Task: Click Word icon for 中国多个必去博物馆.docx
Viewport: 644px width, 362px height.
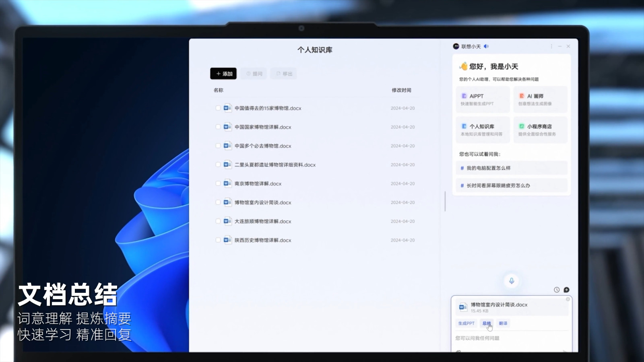Action: [x=227, y=146]
